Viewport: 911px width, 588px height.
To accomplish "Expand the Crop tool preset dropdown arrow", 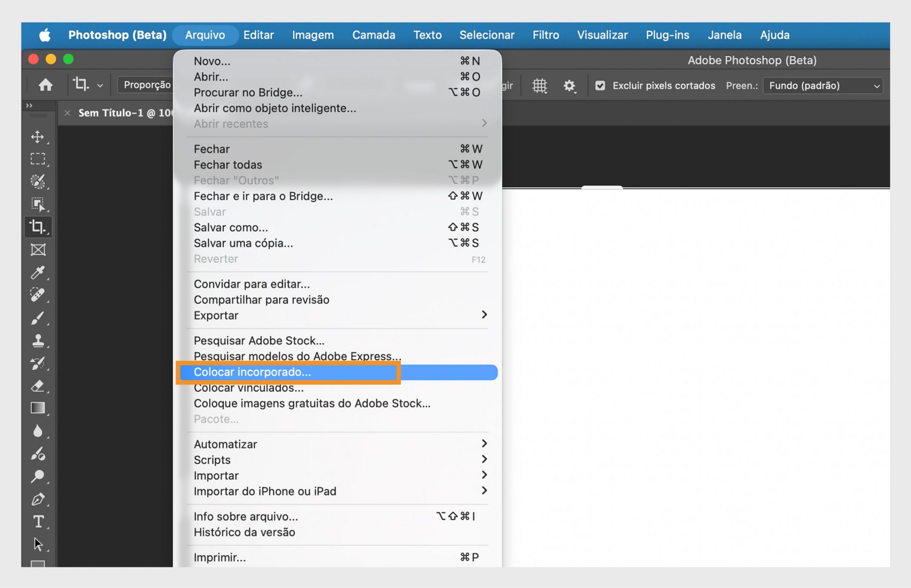I will pos(100,85).
